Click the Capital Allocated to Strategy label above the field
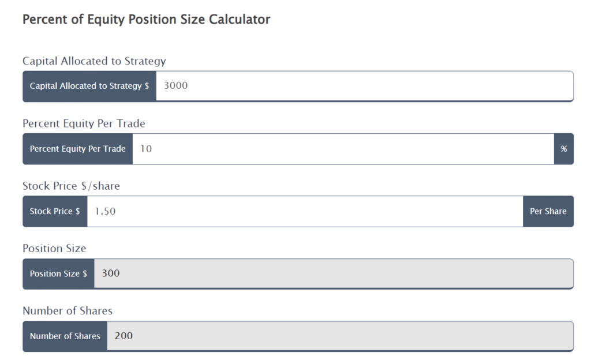This screenshot has height=364, width=591. coord(94,61)
